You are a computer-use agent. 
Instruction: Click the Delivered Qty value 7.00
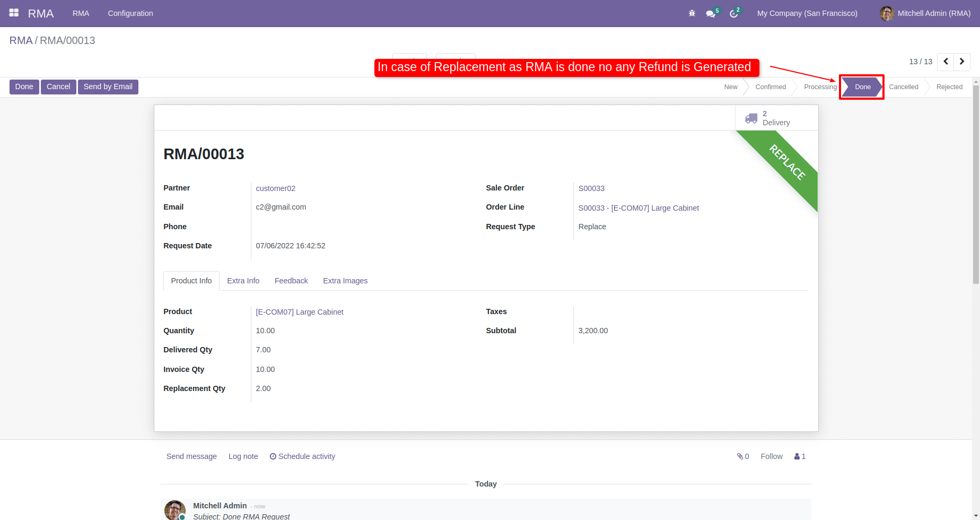tap(263, 350)
